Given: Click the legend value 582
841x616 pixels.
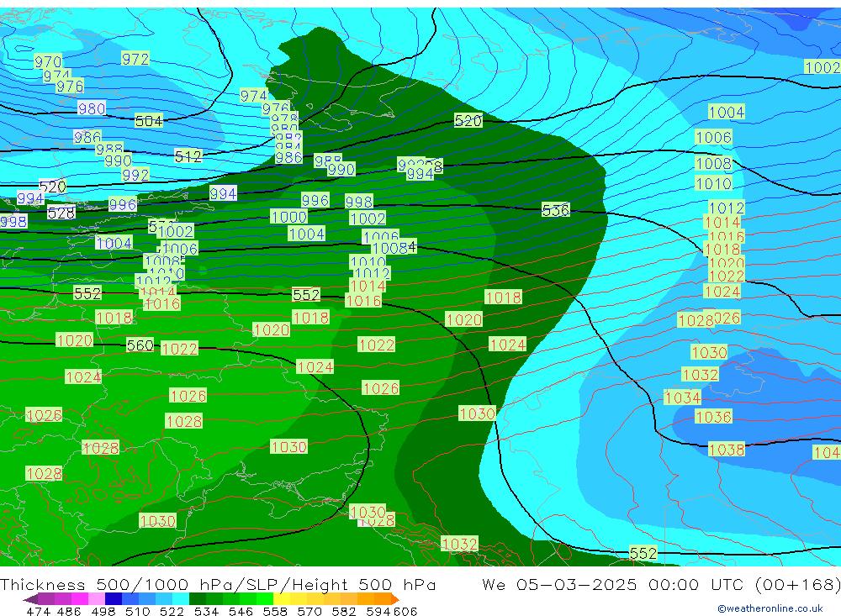Looking at the screenshot, I should (x=343, y=611).
